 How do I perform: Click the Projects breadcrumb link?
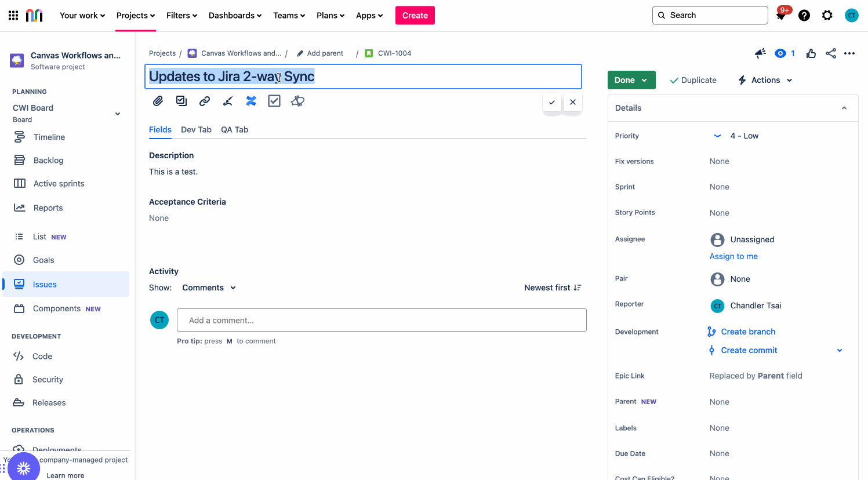coord(162,53)
